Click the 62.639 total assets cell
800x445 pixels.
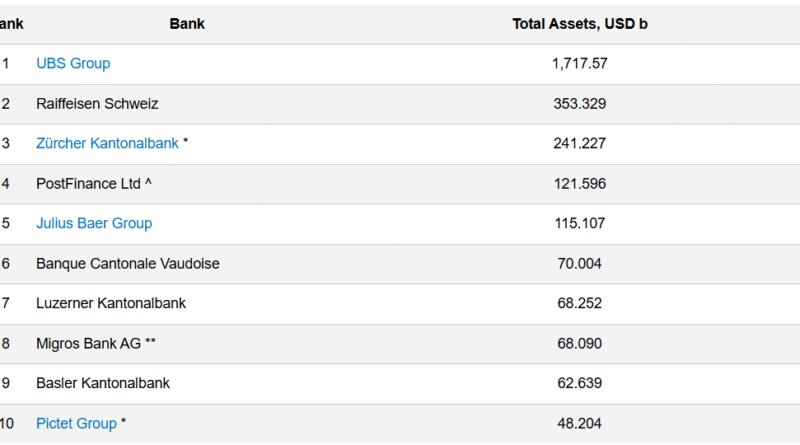coord(579,383)
